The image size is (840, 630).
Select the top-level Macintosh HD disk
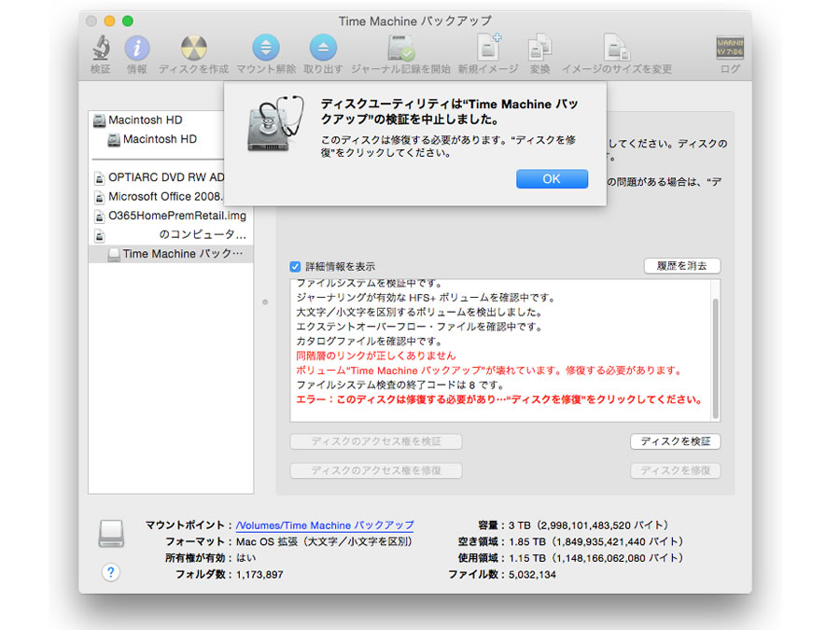click(145, 120)
